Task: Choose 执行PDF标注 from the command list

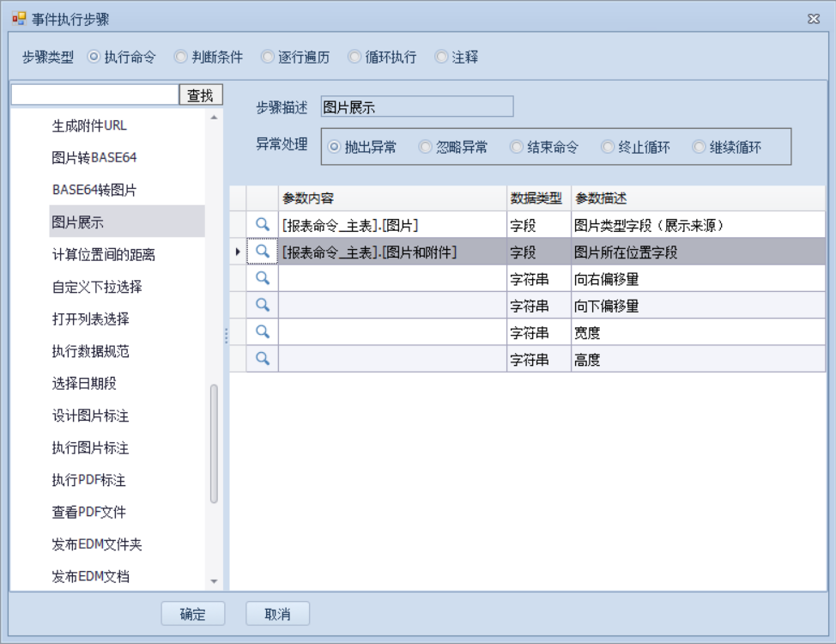Action: point(88,480)
